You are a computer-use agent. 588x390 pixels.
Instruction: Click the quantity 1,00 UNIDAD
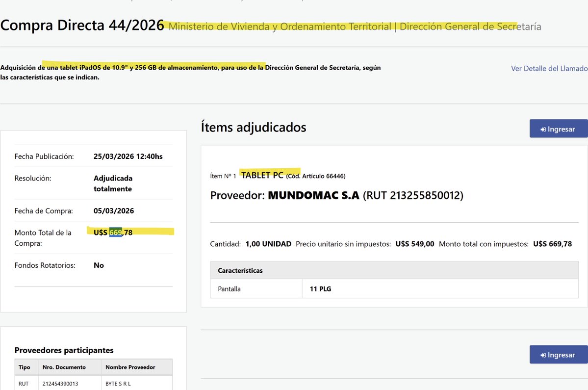coord(268,244)
